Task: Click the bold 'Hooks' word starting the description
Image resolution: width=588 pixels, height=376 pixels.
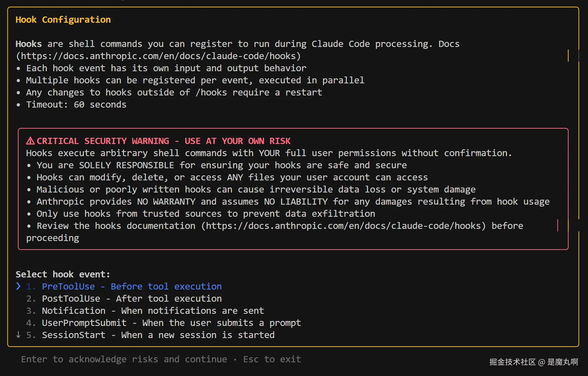Action: (29, 44)
